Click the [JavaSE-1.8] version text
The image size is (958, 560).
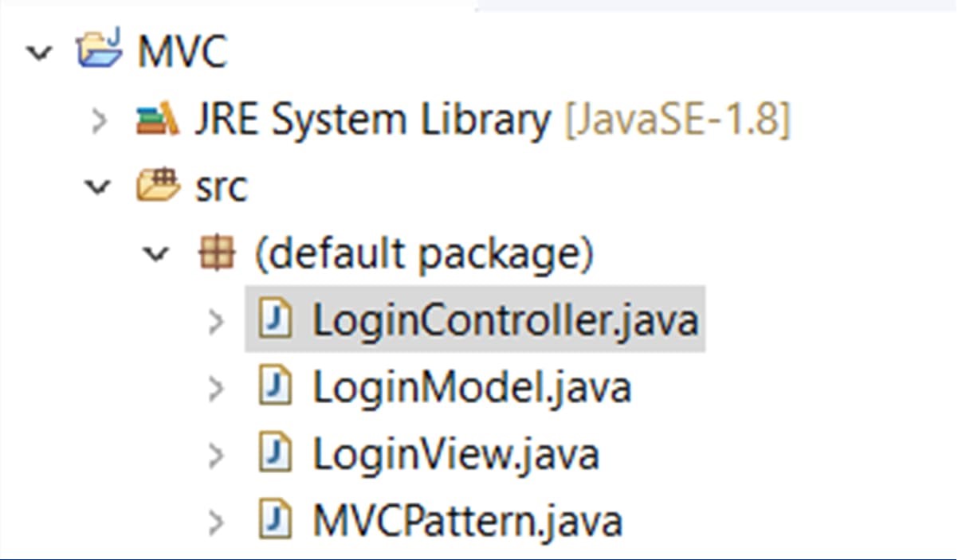[677, 120]
